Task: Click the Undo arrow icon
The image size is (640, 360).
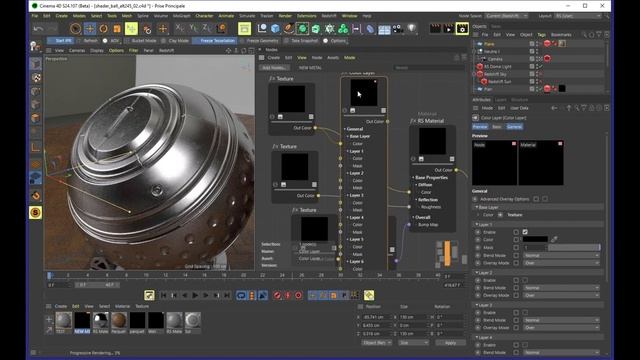Action: [38, 29]
